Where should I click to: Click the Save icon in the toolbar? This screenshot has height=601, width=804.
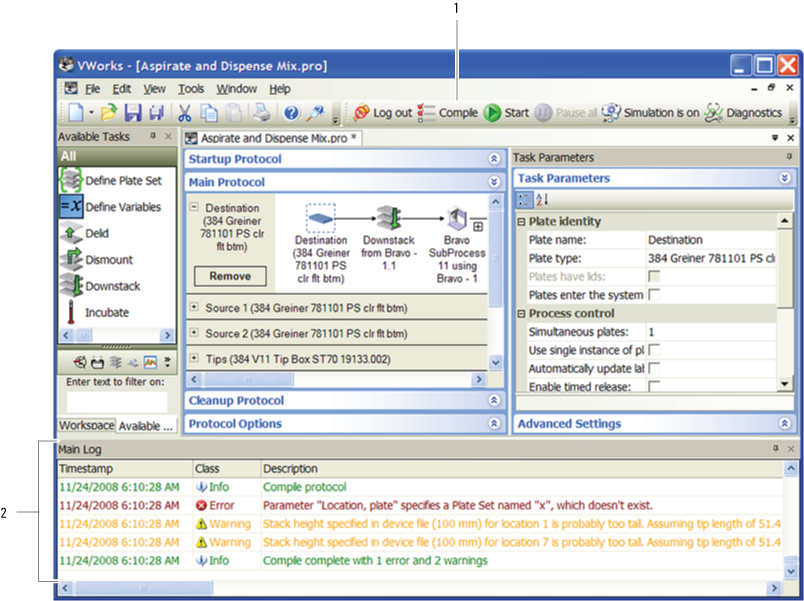coord(131,113)
